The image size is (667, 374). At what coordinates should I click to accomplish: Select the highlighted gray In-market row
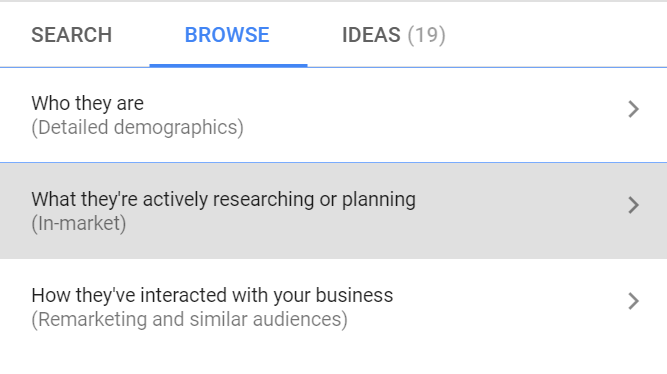334,211
